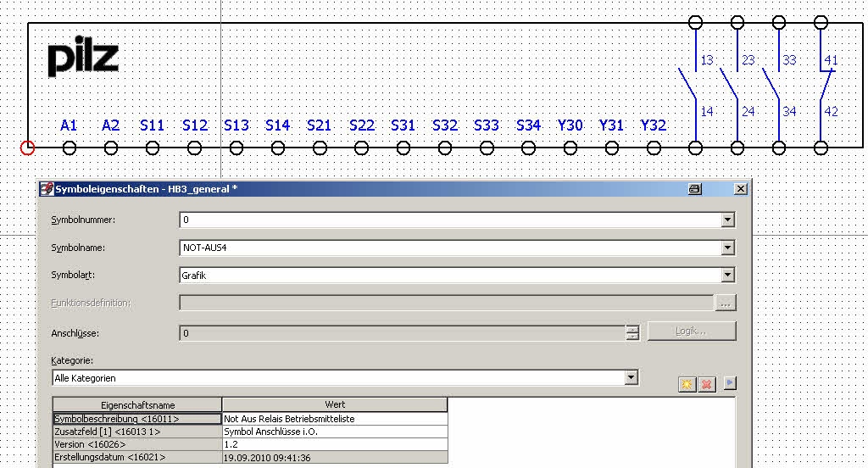Screen dimensions: 868x468
Task: Click contact label 24 in schematic
Action: click(748, 111)
